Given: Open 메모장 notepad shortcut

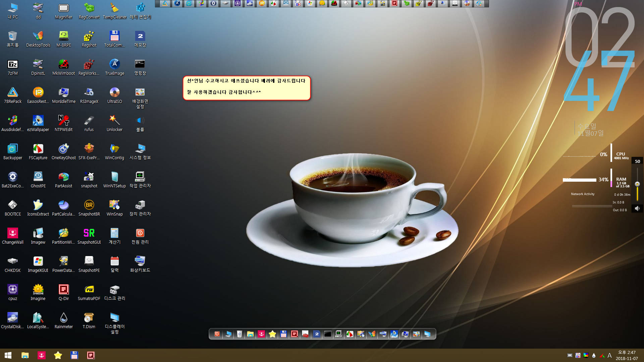Looking at the screenshot, I should [x=140, y=39].
